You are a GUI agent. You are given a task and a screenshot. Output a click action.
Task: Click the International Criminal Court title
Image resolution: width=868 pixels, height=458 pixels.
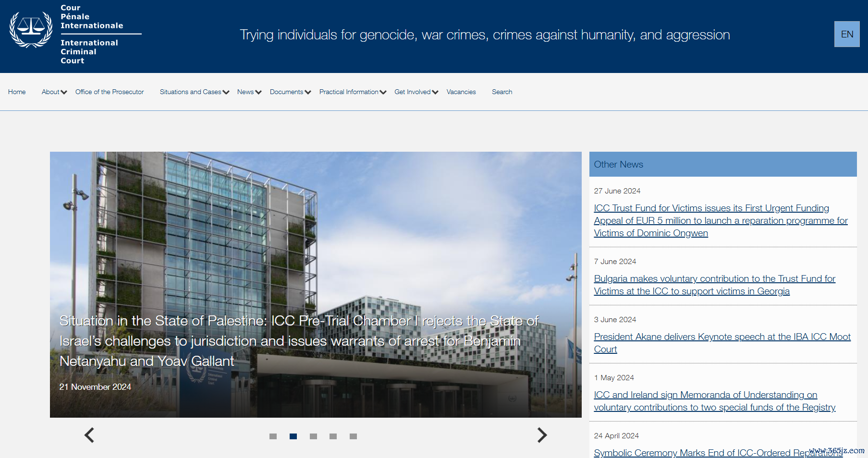coord(89,52)
